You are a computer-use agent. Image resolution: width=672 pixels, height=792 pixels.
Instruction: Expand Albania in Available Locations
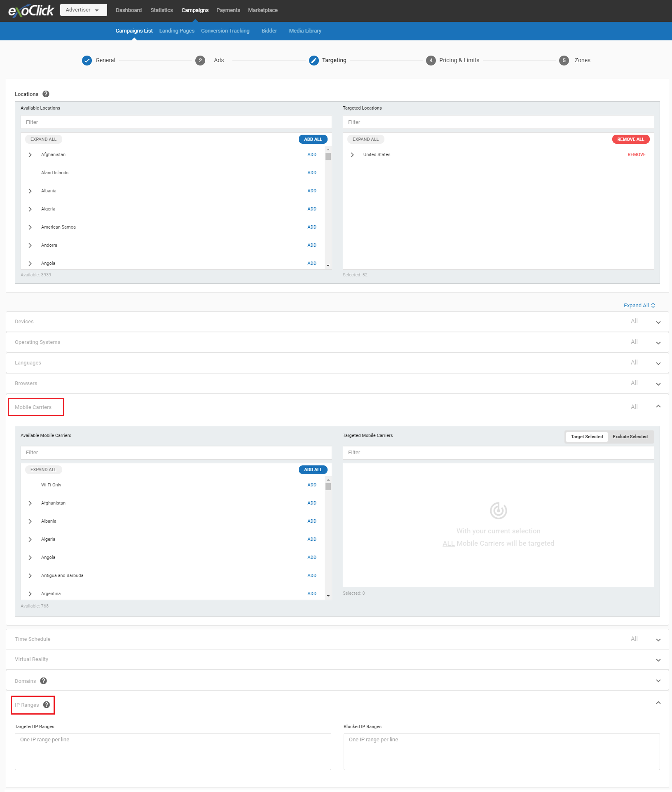coord(30,191)
